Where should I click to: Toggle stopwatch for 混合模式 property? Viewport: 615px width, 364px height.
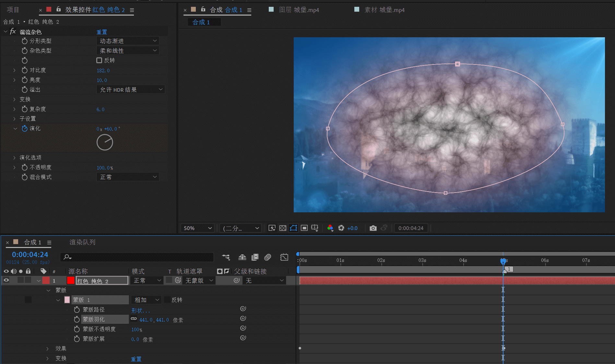(x=24, y=177)
